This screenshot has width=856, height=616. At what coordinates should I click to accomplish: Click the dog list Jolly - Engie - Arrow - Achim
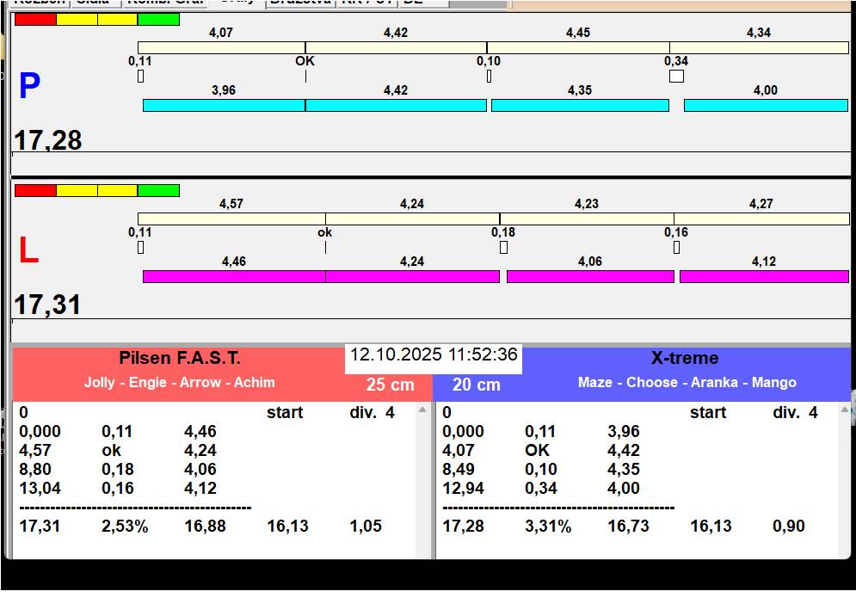tap(180, 382)
